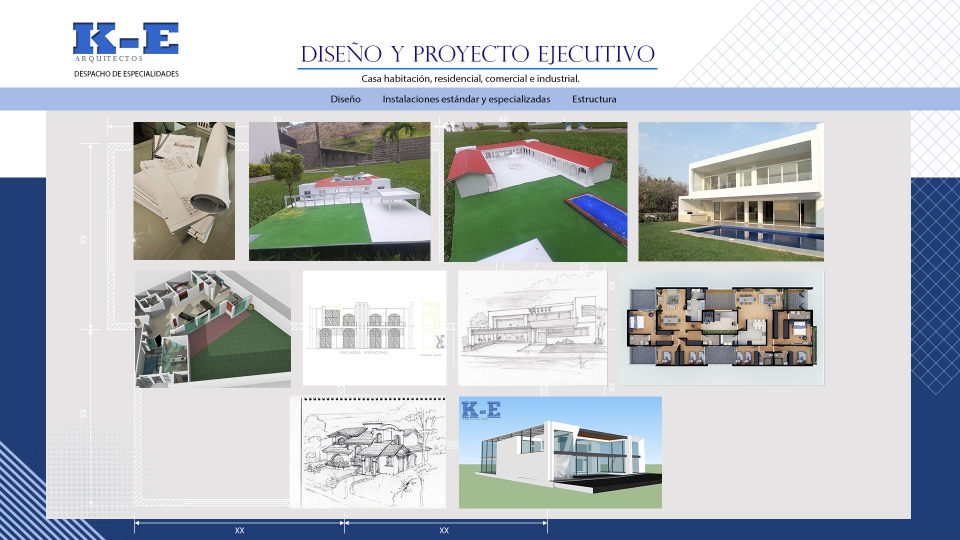
Task: Select Instalaciones estándar y especializadas tab
Action: (x=466, y=99)
